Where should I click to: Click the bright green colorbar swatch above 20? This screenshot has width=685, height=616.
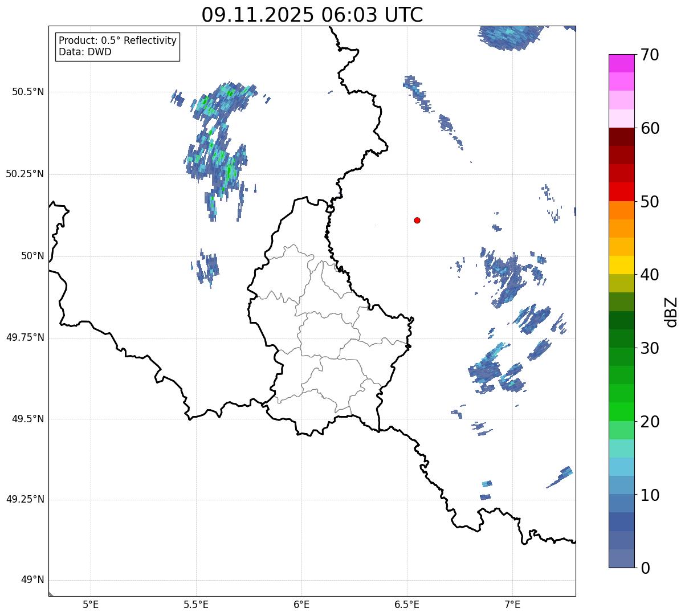621,411
